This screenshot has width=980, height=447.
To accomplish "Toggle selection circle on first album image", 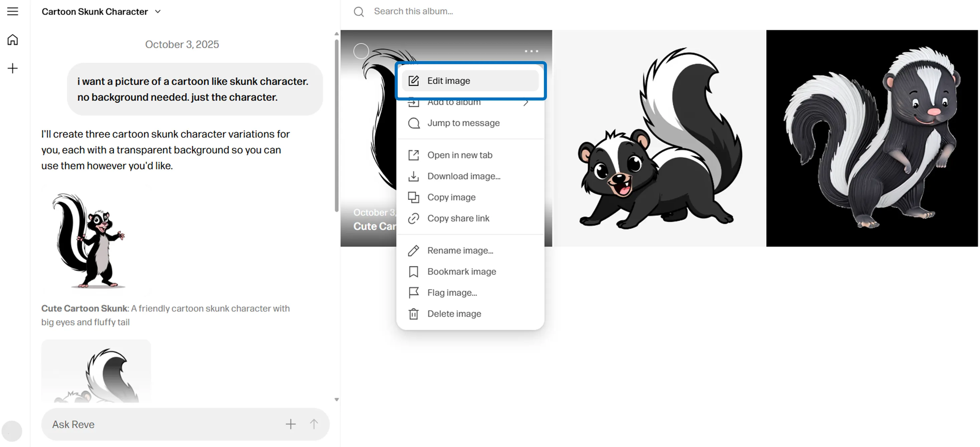I will 361,51.
